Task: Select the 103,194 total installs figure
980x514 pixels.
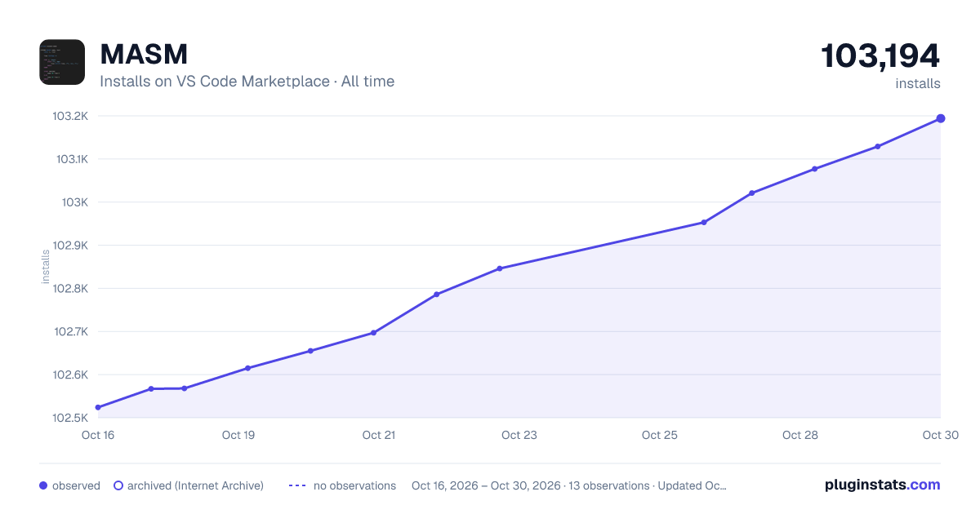Action: [880, 55]
